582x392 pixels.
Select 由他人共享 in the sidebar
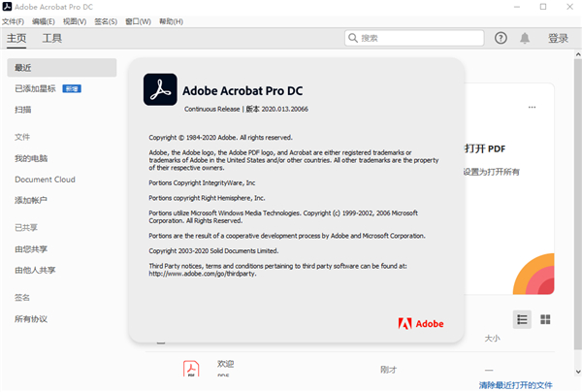(x=35, y=270)
